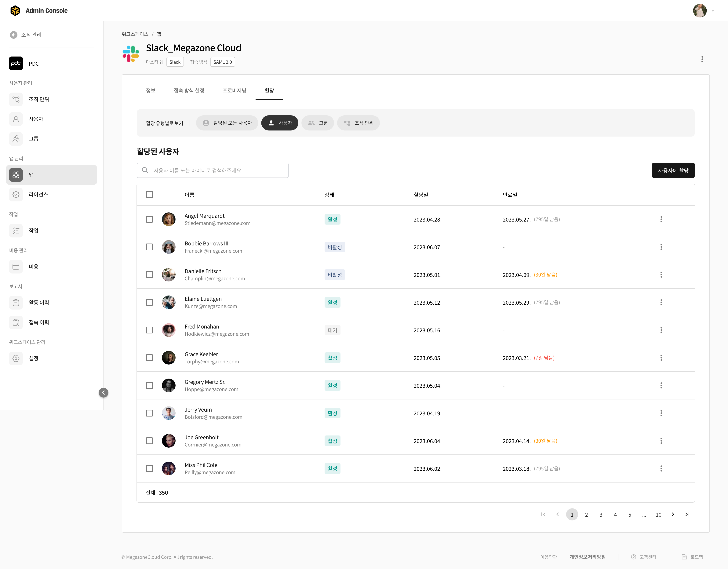Click the Slack master app tag
Viewport: 728px width, 569px height.
coord(175,62)
